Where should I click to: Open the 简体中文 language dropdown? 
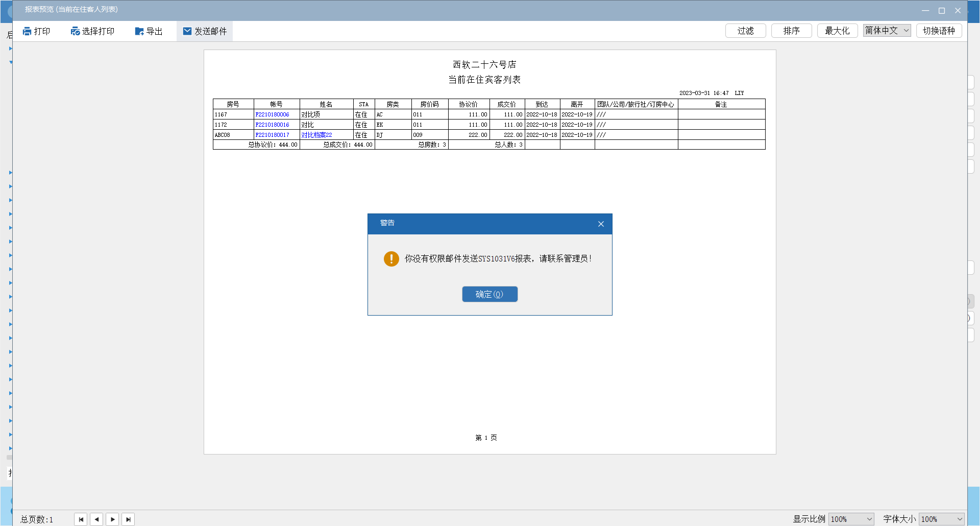point(887,31)
